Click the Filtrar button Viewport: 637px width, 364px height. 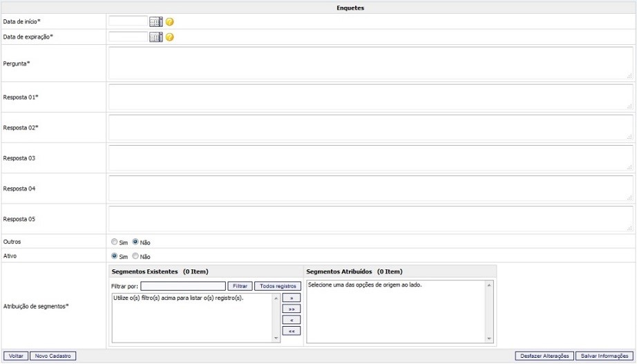240,286
